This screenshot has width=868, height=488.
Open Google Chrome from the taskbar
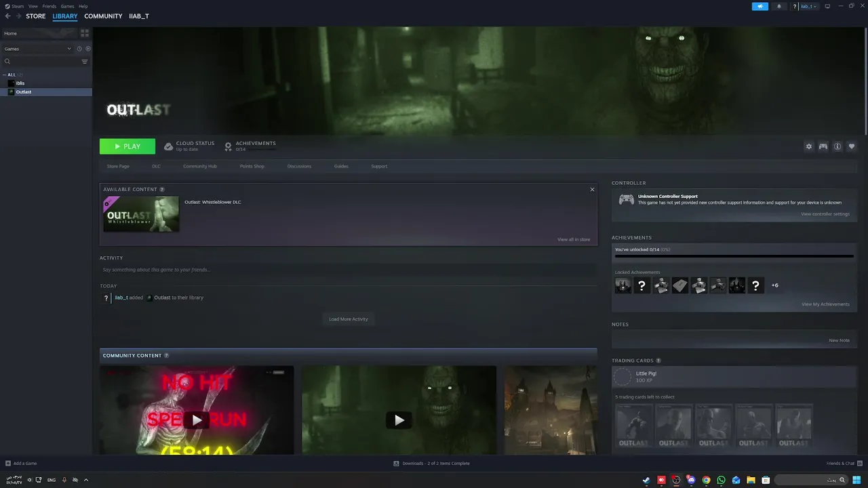(706, 480)
